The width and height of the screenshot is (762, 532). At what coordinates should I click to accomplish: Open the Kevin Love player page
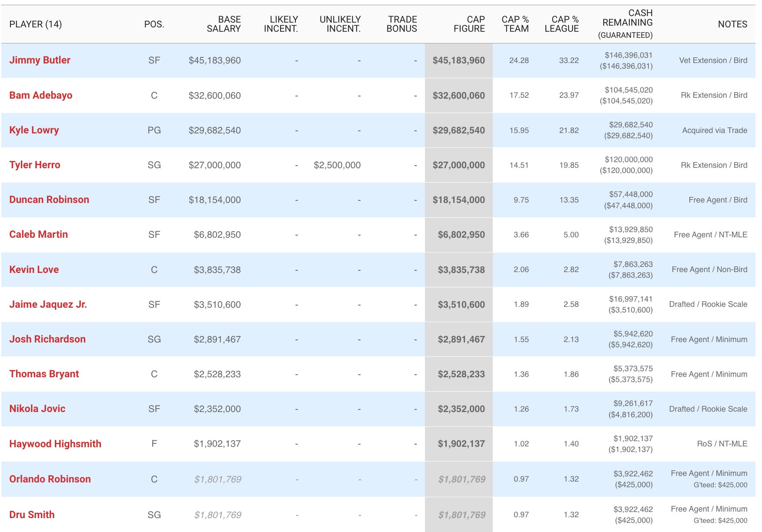(x=34, y=269)
